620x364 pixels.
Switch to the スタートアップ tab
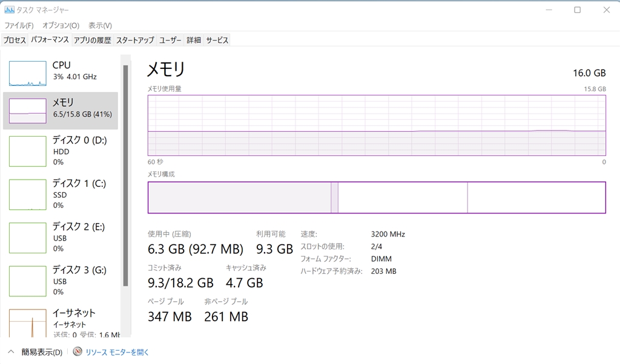coord(135,41)
